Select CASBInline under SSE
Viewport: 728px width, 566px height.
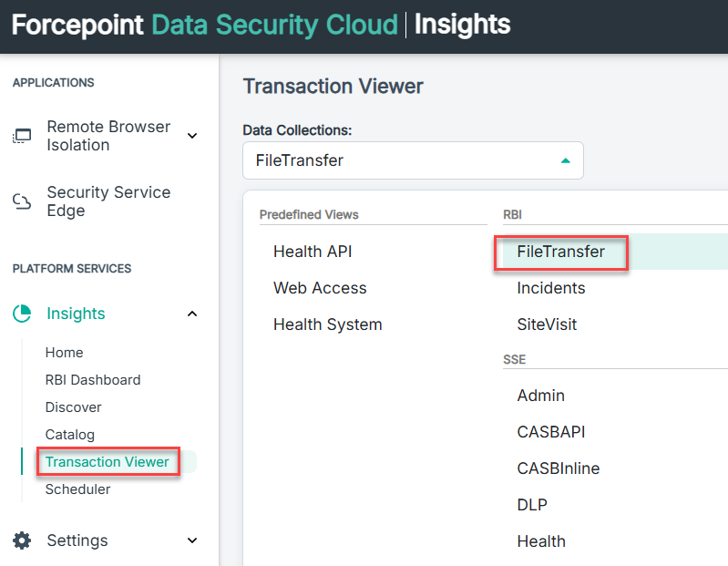point(558,468)
